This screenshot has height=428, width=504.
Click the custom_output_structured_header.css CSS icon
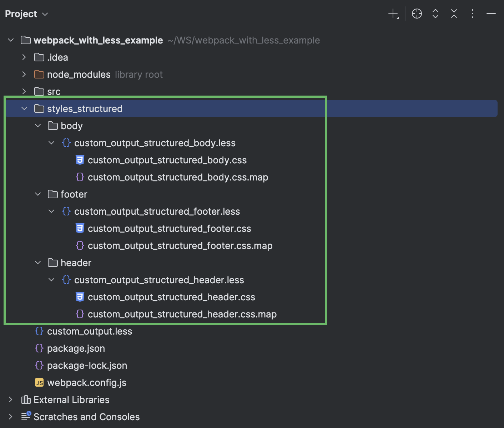pos(80,297)
